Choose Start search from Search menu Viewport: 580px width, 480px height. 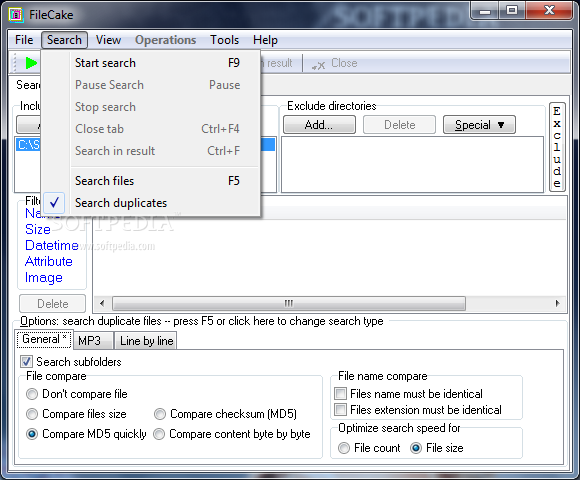(x=151, y=63)
